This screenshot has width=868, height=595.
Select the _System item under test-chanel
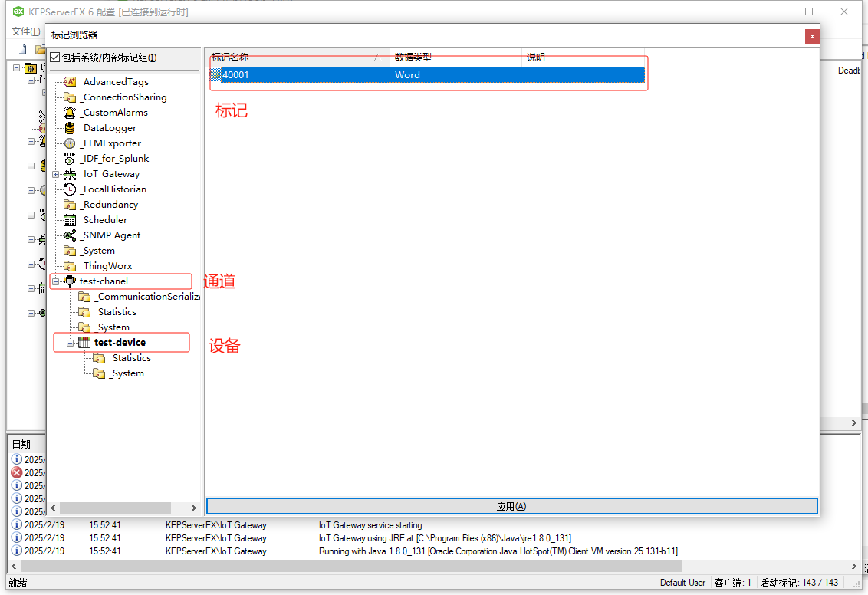tap(113, 327)
